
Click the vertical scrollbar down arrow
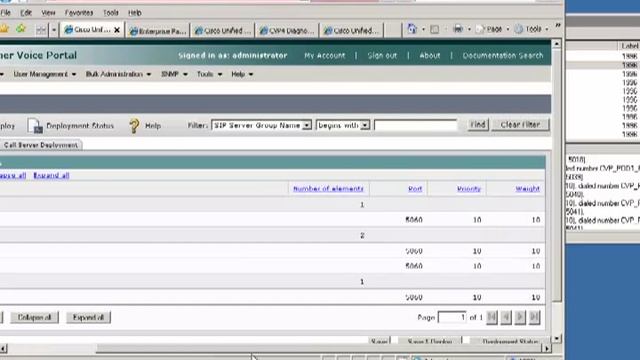click(x=557, y=339)
